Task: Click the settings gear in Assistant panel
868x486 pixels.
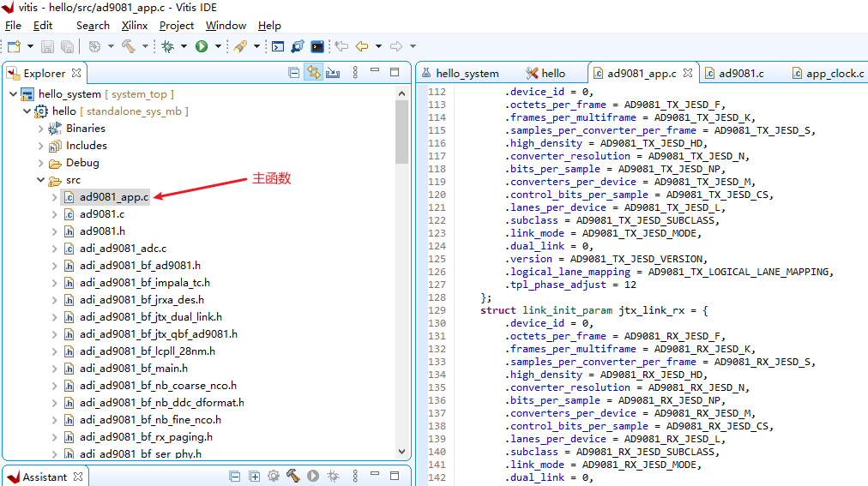Action: pos(274,476)
